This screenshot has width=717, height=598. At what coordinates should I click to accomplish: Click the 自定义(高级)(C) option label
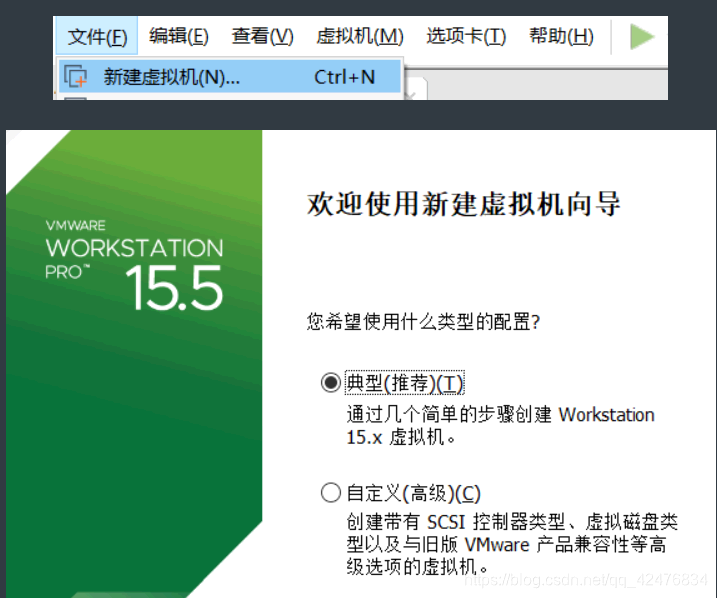click(x=413, y=493)
